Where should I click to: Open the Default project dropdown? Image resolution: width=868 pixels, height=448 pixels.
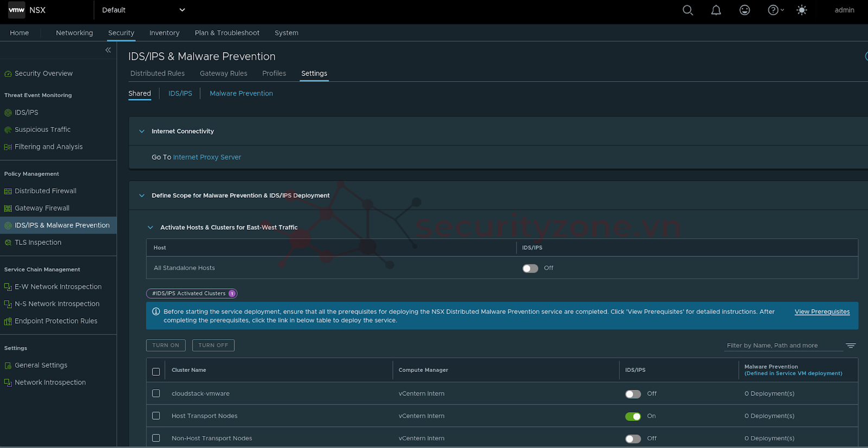(x=144, y=10)
